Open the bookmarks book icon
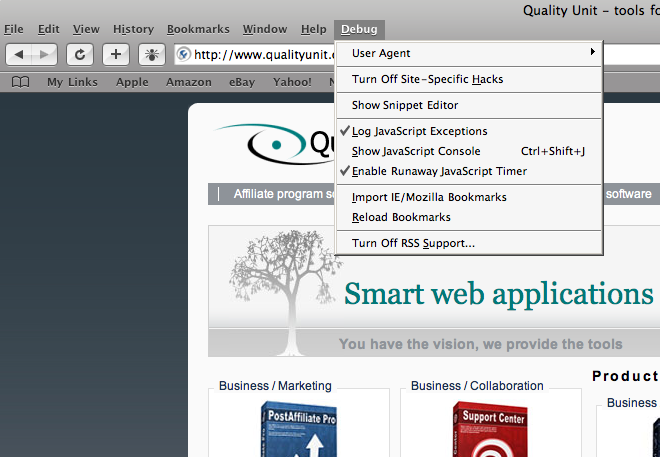660x457 pixels. click(x=20, y=82)
